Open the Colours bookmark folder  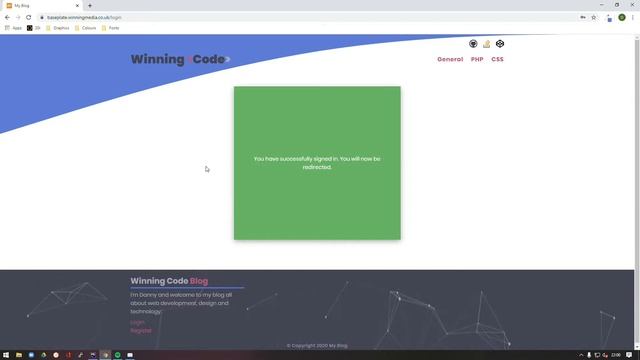(85, 28)
